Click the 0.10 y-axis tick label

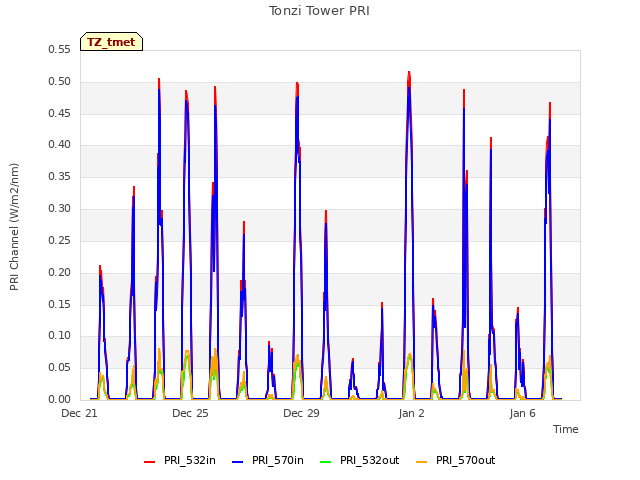pos(59,336)
